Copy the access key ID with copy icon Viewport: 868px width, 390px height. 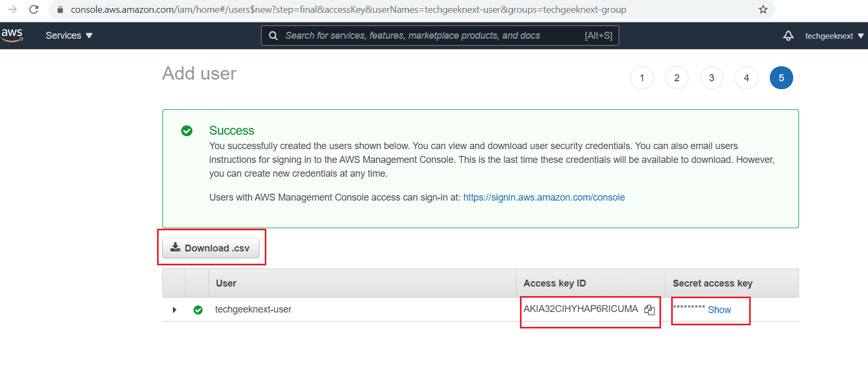coord(649,310)
